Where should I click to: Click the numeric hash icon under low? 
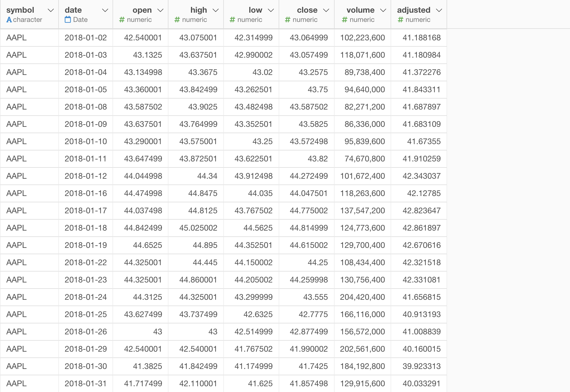tap(232, 20)
